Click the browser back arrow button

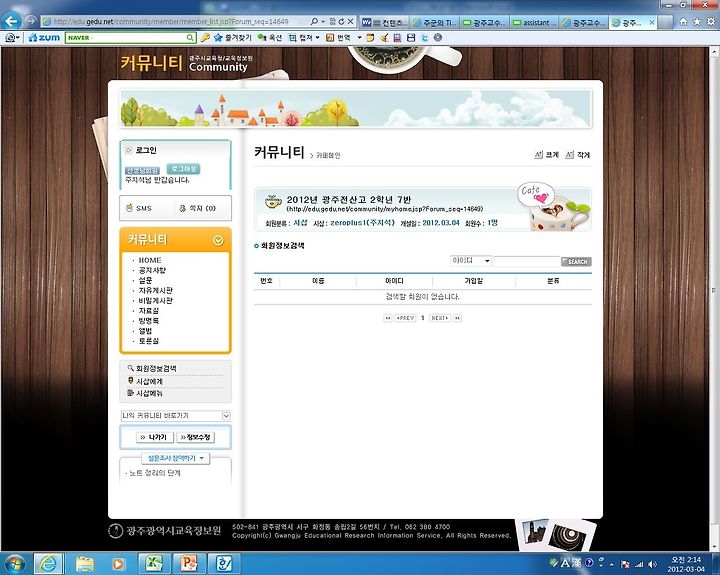tap(11, 21)
